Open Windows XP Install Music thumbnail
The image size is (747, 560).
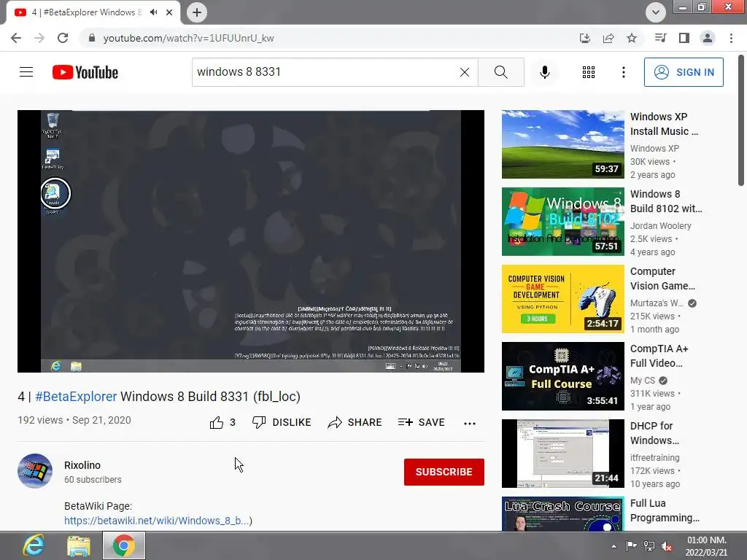(562, 144)
